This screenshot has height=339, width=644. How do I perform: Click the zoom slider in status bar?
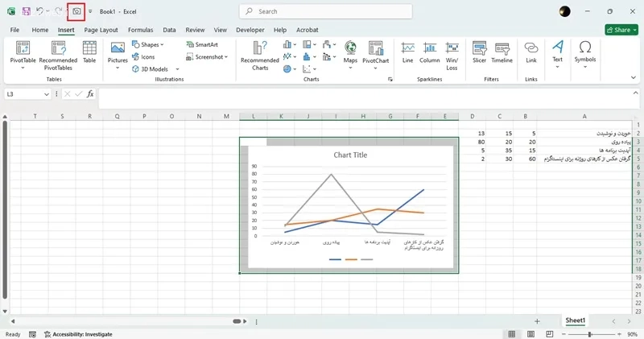[x=588, y=334]
